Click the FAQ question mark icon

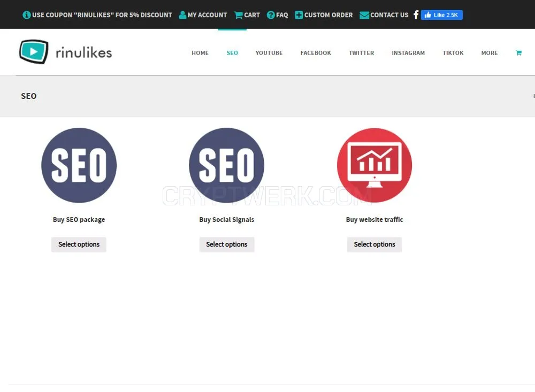click(271, 15)
